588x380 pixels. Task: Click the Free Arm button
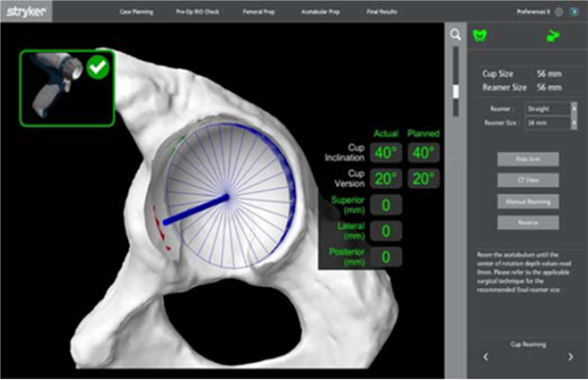coord(528,159)
